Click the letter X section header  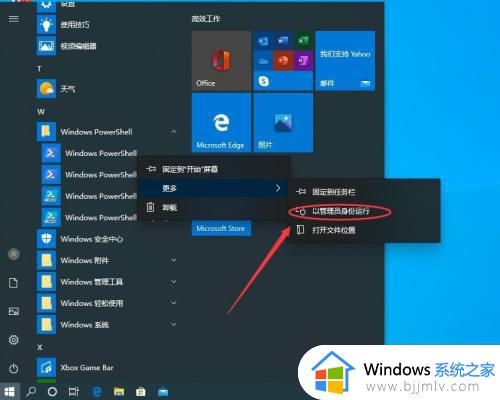(40, 347)
